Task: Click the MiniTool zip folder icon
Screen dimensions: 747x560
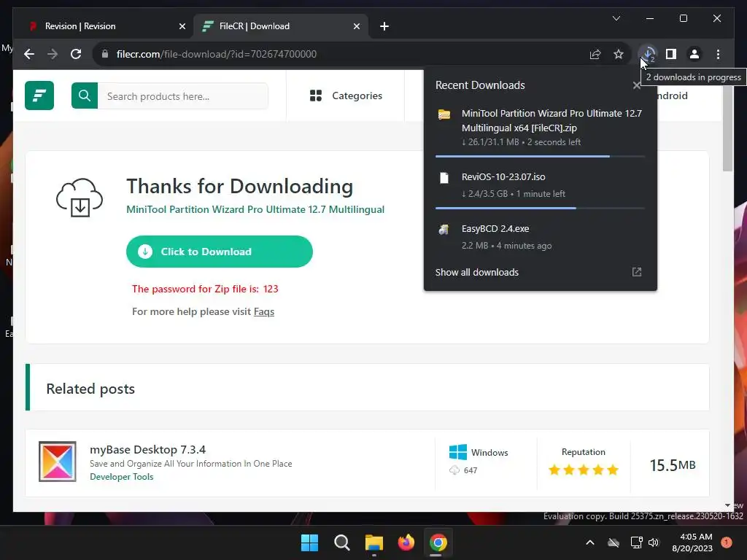Action: point(444,114)
